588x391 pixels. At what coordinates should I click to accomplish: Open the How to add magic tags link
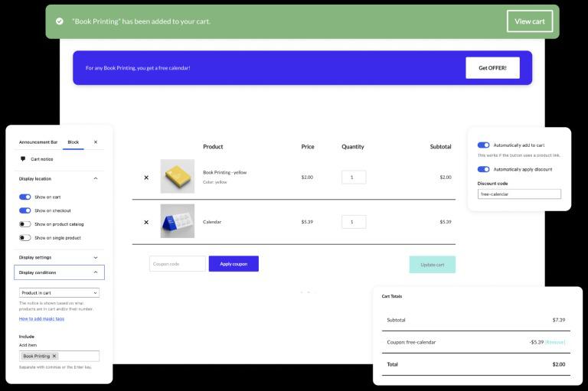coord(41,318)
